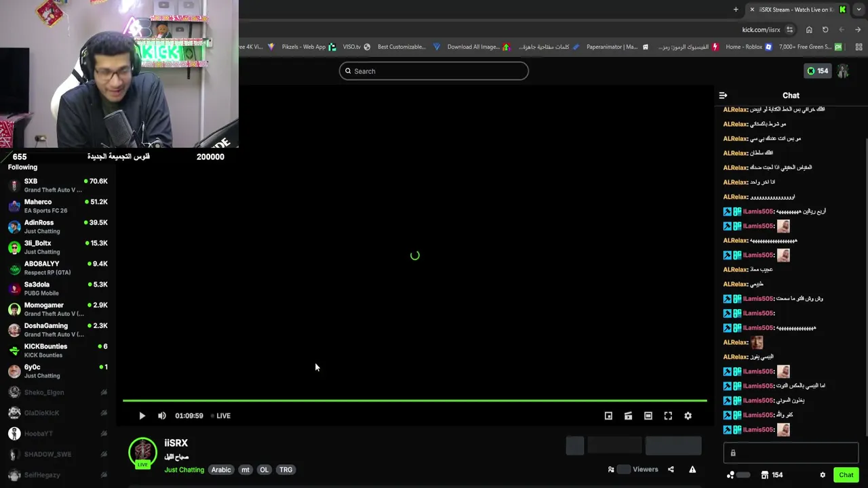The height and width of the screenshot is (488, 868).
Task: Open offline channel SHADOW_SWE
Action: [x=58, y=454]
